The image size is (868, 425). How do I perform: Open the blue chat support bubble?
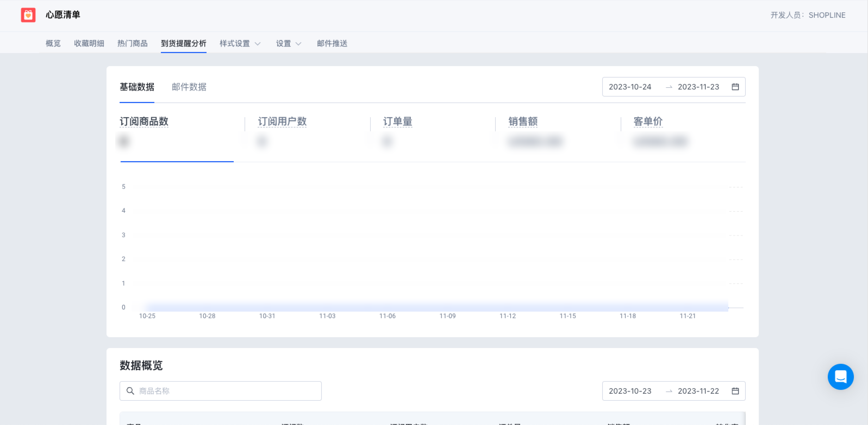pos(840,377)
